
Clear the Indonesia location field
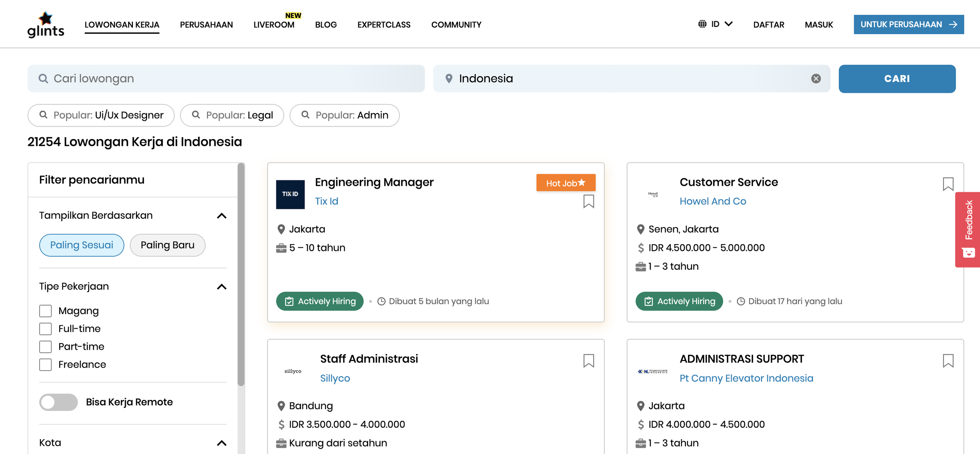click(x=816, y=79)
